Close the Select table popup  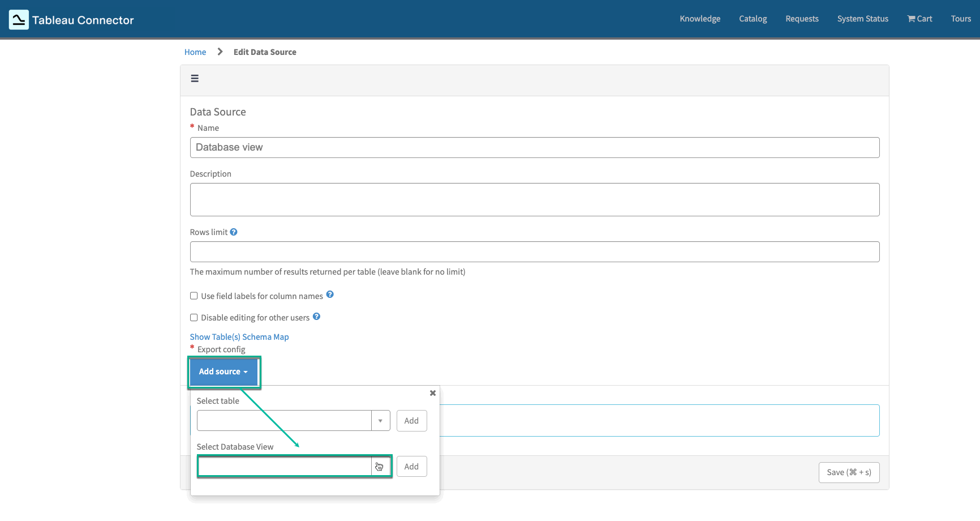point(432,392)
